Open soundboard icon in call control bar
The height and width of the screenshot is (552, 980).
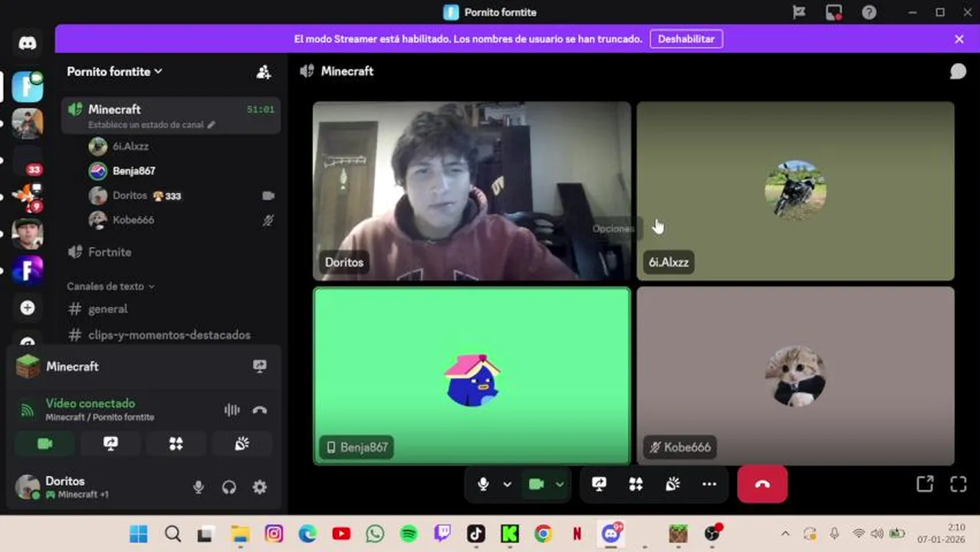pyautogui.click(x=673, y=484)
